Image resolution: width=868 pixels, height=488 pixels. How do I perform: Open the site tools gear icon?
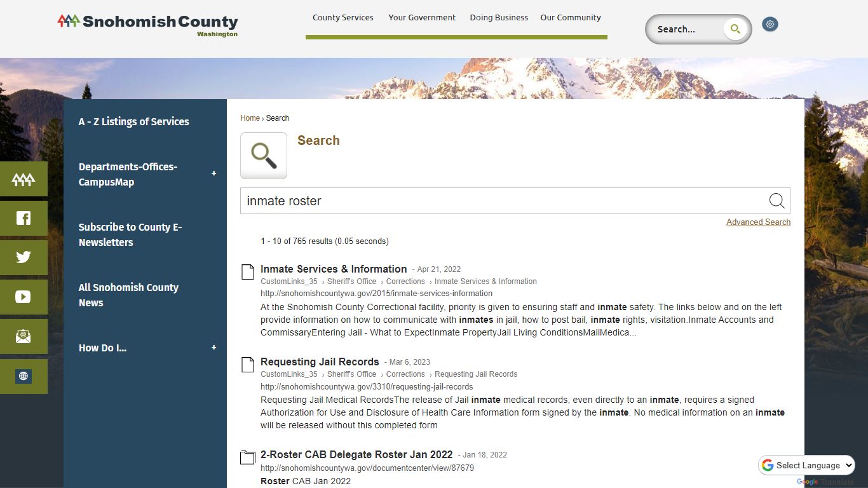[770, 25]
